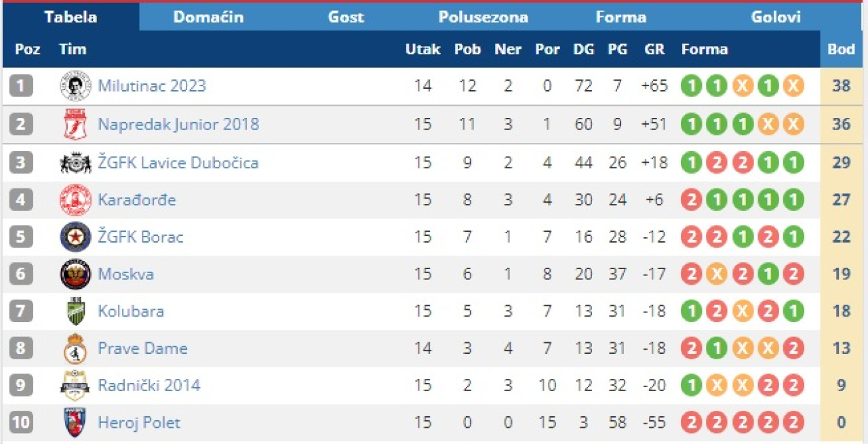Show the Golovi tab

[x=776, y=17]
